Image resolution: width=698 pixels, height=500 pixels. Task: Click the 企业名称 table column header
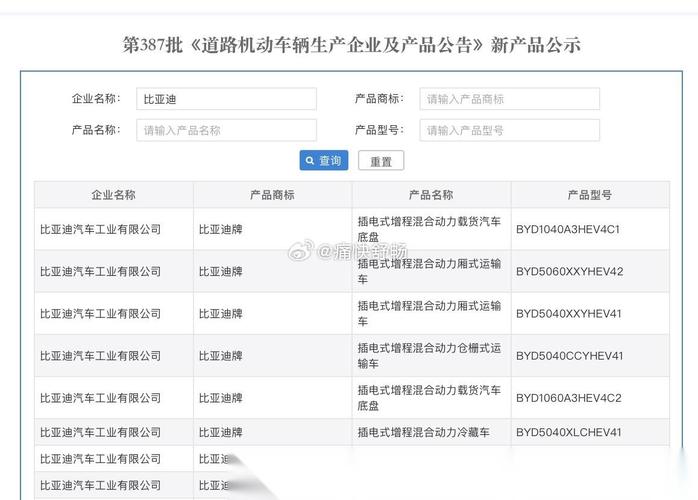[x=114, y=195]
